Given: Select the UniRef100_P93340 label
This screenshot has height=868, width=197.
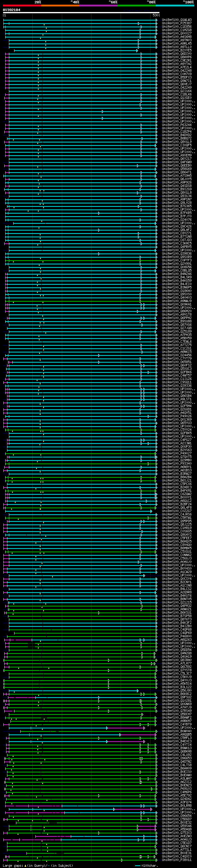Looking at the screenshot, I should point(177,464).
